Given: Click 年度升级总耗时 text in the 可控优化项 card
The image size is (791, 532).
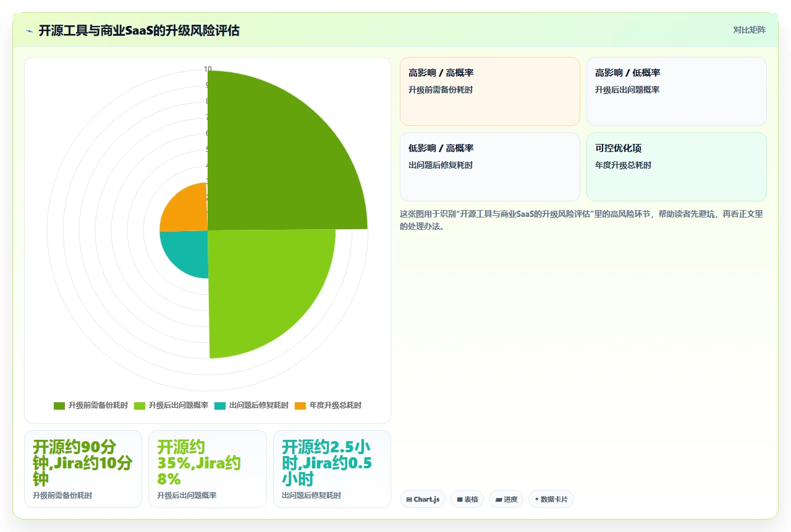Looking at the screenshot, I should (x=623, y=165).
